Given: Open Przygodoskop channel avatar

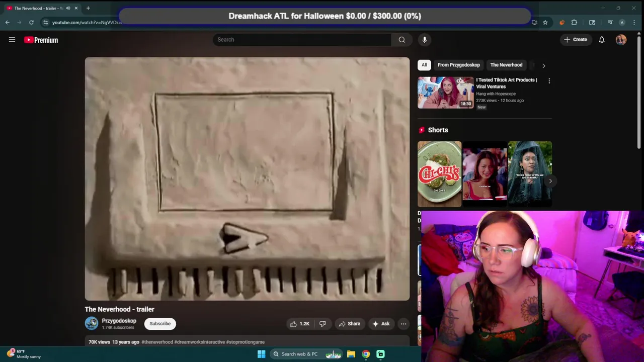Looking at the screenshot, I should (91, 323).
